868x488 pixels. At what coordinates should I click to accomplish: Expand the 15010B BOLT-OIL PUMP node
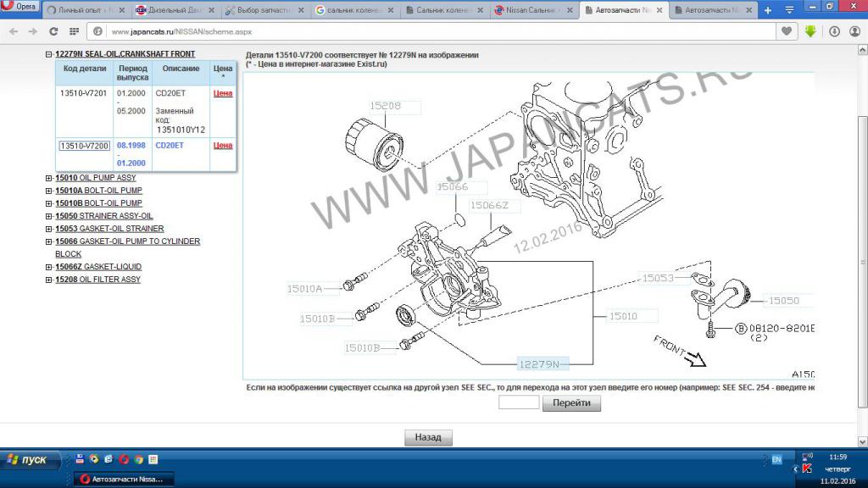(x=48, y=203)
